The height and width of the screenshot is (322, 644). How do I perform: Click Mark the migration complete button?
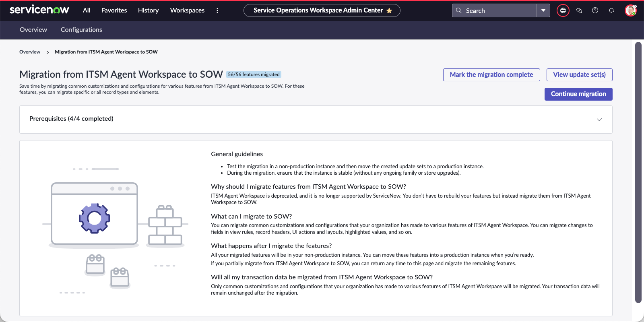coord(491,75)
